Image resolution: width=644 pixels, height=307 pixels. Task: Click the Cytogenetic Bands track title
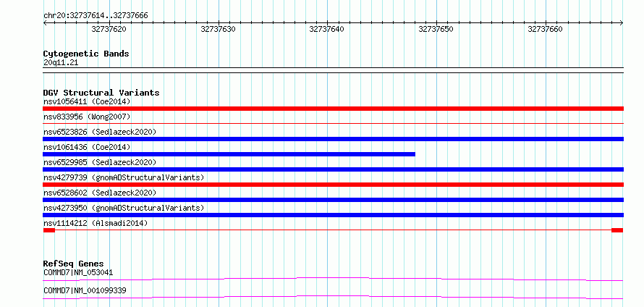pyautogui.click(x=86, y=54)
